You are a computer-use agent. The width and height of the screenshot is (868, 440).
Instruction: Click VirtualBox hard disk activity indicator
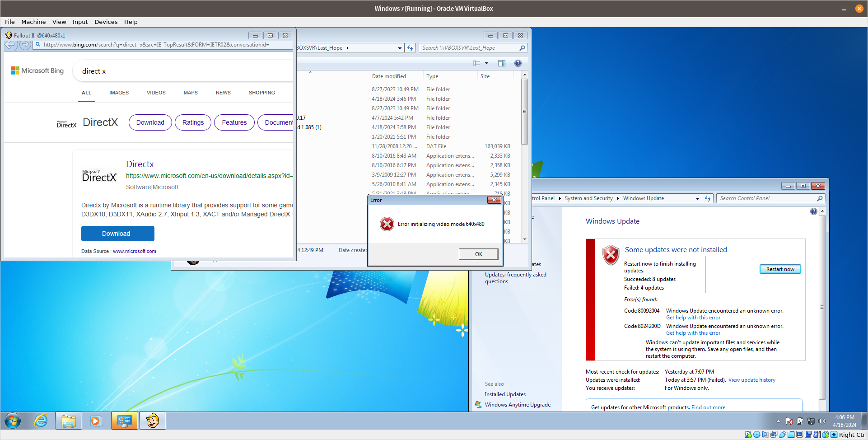coord(748,435)
